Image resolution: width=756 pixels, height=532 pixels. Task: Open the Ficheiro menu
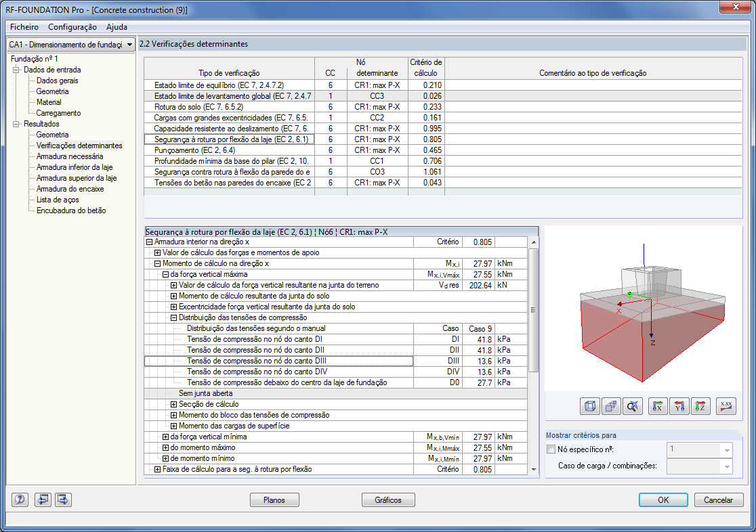24,27
